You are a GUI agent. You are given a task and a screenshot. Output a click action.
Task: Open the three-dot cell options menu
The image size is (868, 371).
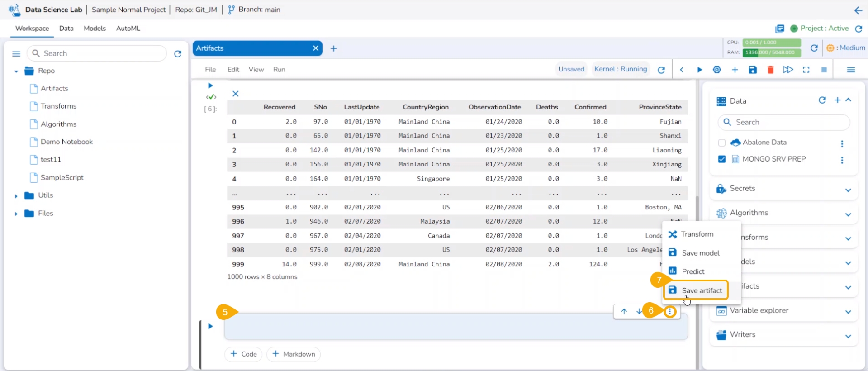[670, 311]
